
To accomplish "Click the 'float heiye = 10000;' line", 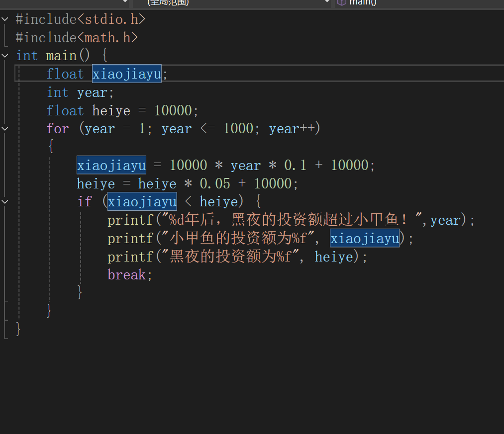I will click(x=122, y=110).
